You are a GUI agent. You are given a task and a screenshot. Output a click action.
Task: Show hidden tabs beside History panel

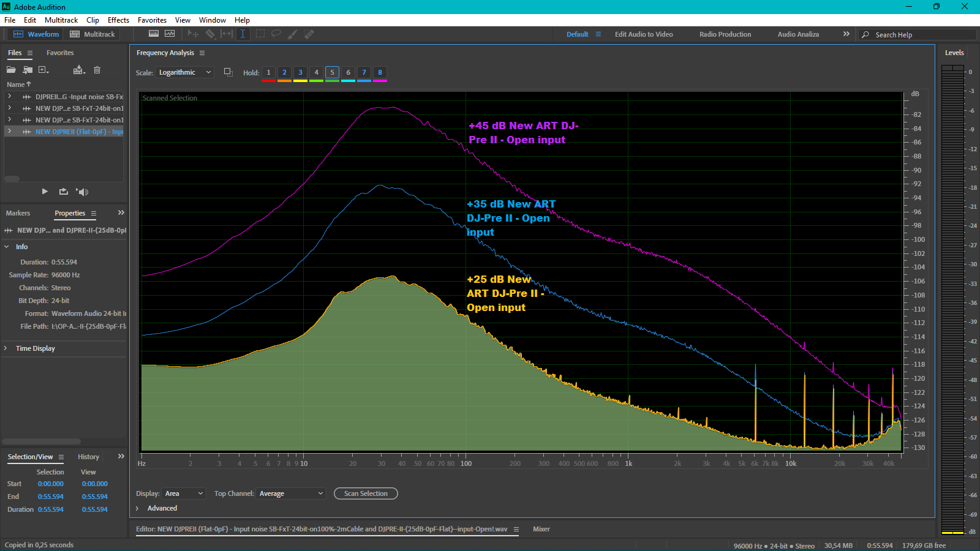[x=121, y=457]
